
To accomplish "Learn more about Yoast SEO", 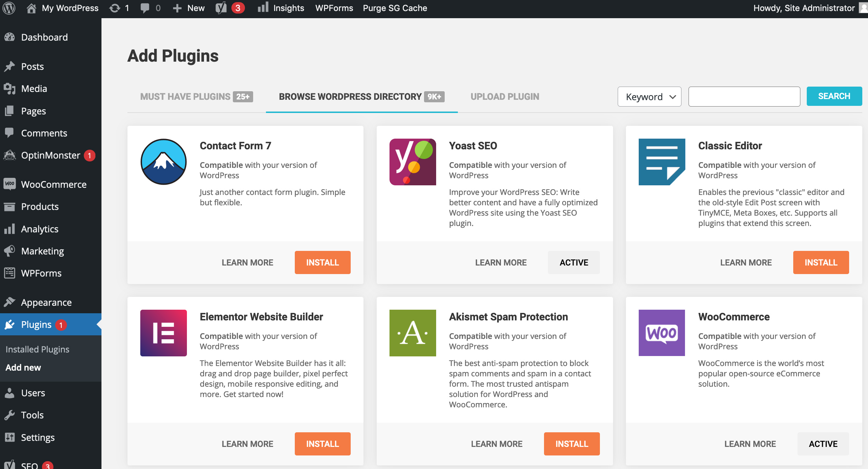I will pyautogui.click(x=501, y=262).
